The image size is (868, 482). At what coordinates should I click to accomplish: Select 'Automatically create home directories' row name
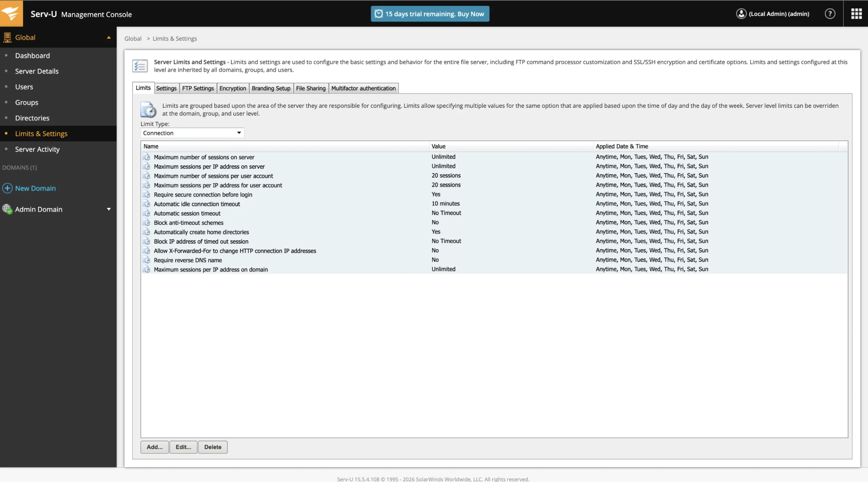point(201,232)
